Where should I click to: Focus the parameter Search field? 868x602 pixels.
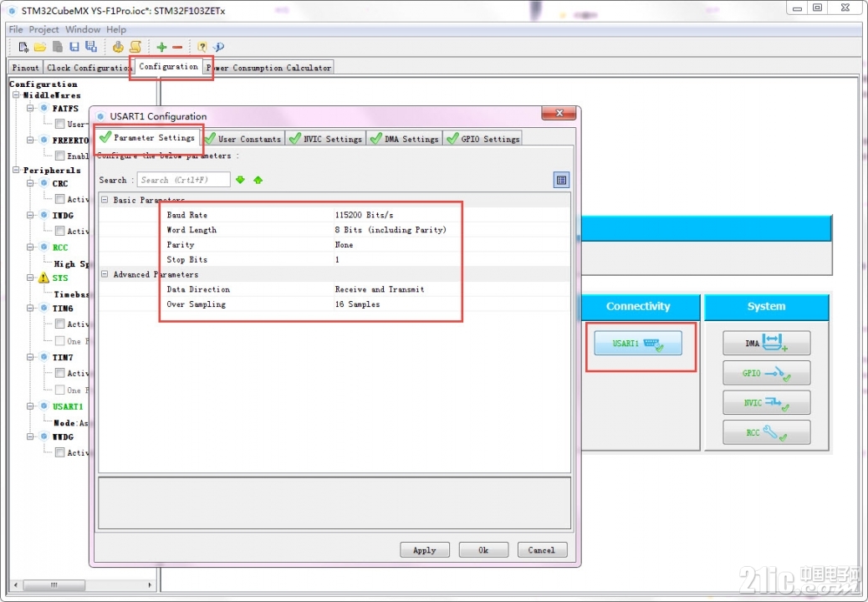tap(184, 180)
